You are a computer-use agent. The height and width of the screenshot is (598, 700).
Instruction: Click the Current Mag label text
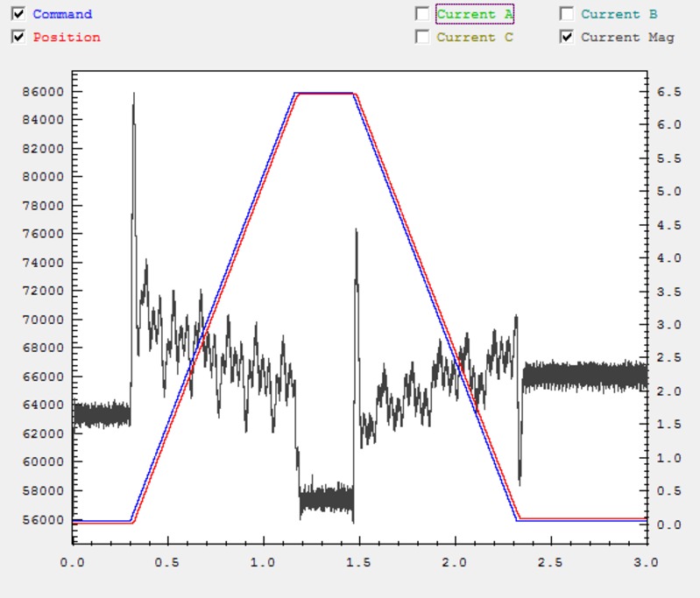pyautogui.click(x=627, y=37)
